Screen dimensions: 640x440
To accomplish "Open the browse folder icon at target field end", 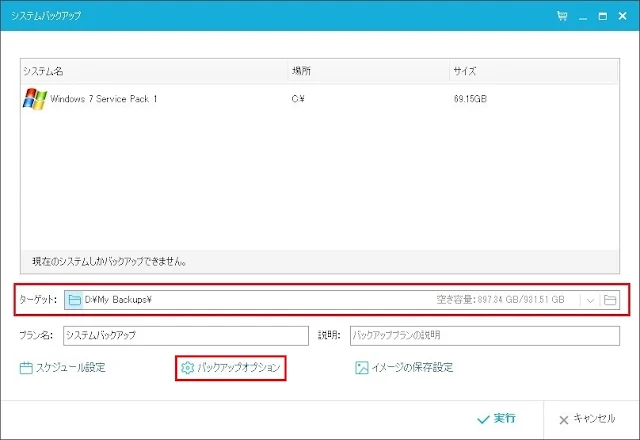I will (610, 300).
